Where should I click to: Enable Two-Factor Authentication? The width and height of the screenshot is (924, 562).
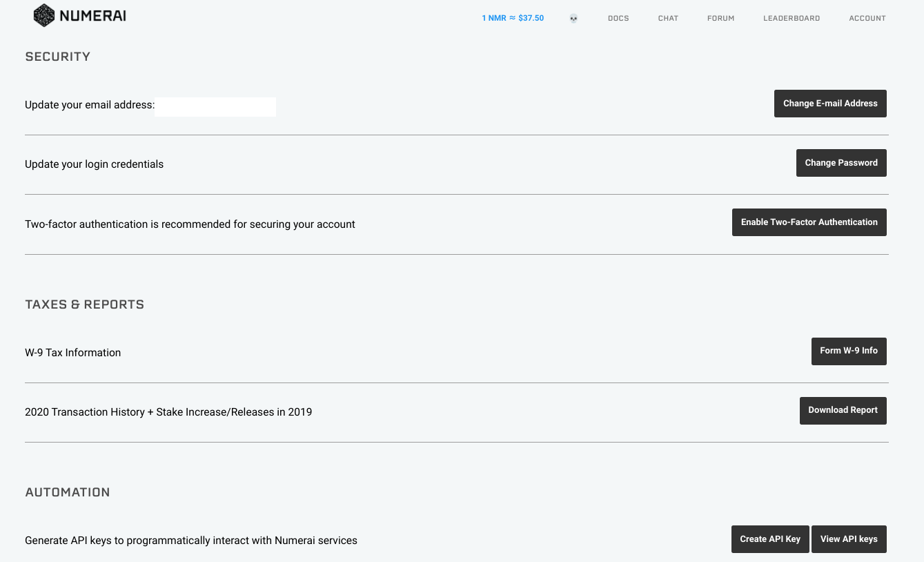(x=809, y=222)
